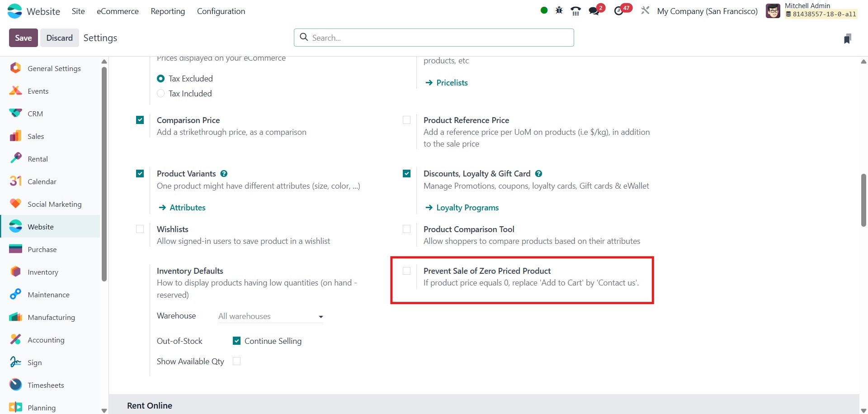Uncheck the Comparison Price checkbox
868x414 pixels.
(140, 120)
